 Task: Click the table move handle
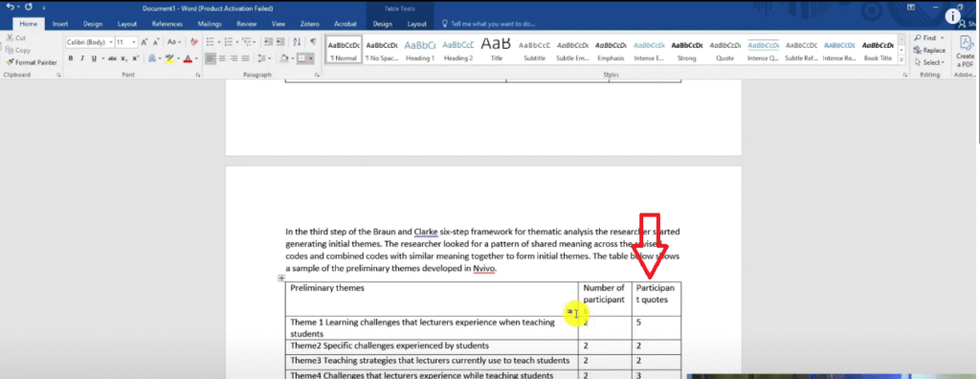pyautogui.click(x=281, y=279)
